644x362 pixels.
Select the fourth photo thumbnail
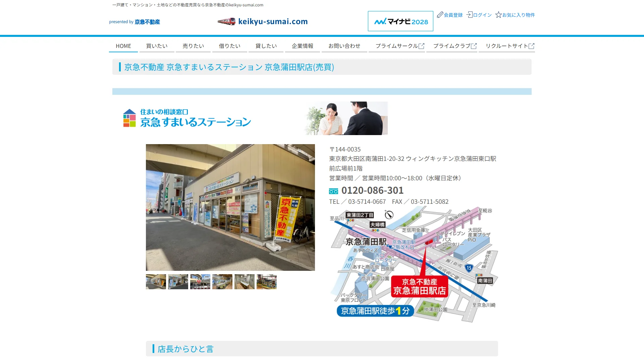(222, 282)
